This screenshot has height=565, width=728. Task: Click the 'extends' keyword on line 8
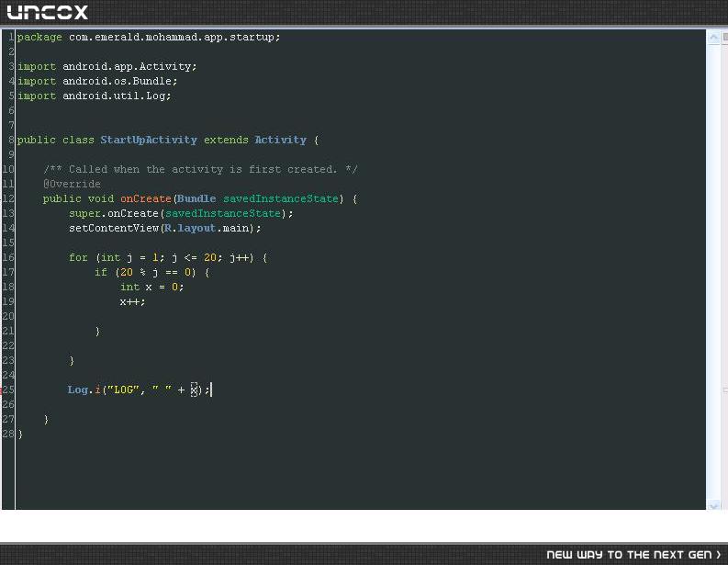point(226,140)
